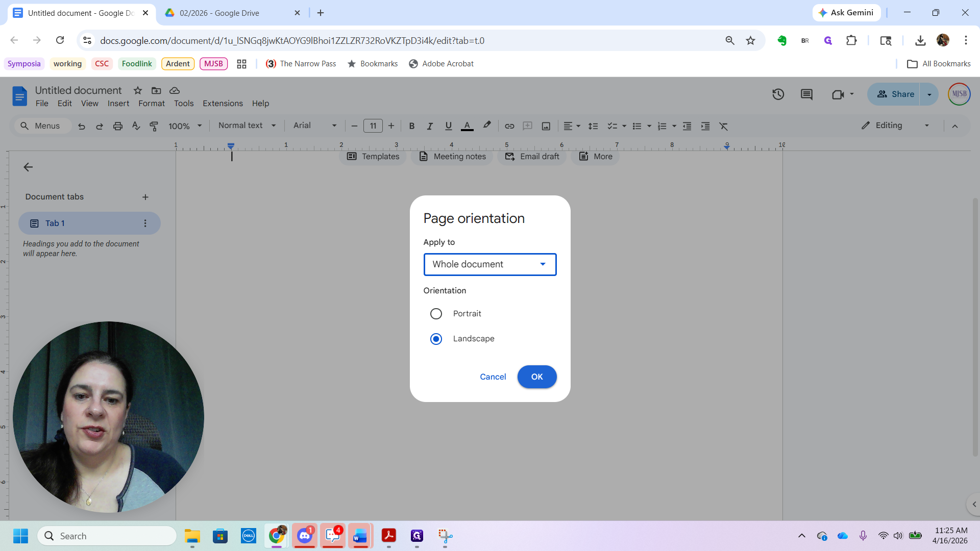Star the Untitled document
This screenshot has width=980, height=551.
point(138,90)
